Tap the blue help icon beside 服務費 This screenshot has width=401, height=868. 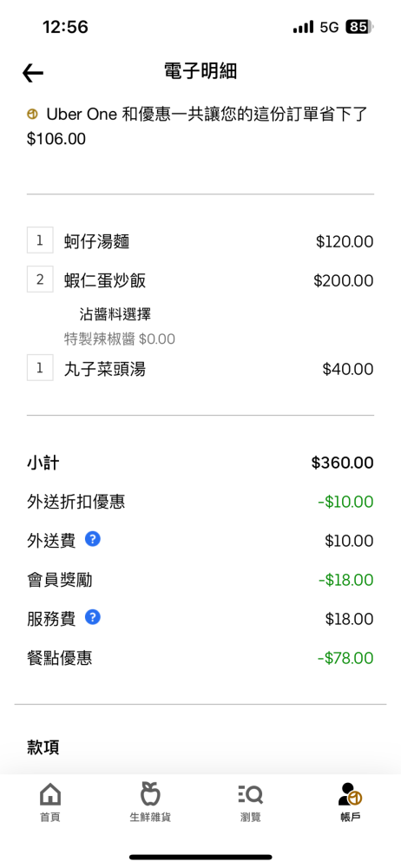(x=93, y=617)
